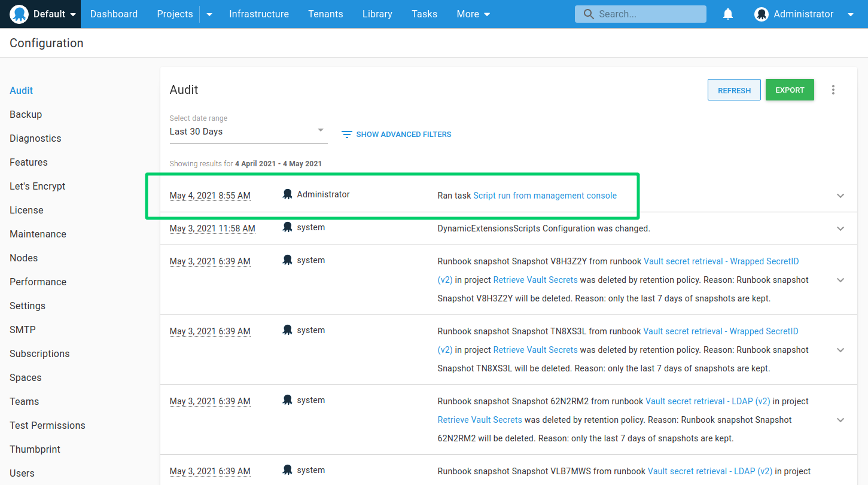This screenshot has width=868, height=485.
Task: Click the search magnifier icon
Action: pos(589,14)
